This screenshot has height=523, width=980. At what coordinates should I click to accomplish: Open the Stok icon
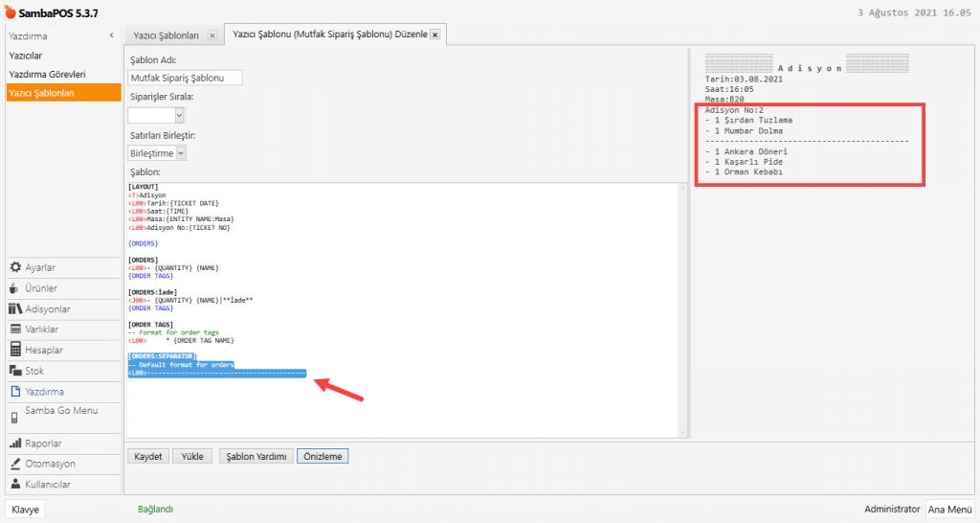(x=15, y=371)
